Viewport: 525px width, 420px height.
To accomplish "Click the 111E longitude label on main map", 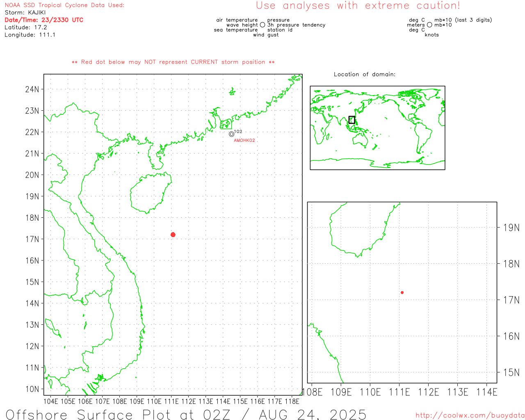I will pyautogui.click(x=171, y=401).
